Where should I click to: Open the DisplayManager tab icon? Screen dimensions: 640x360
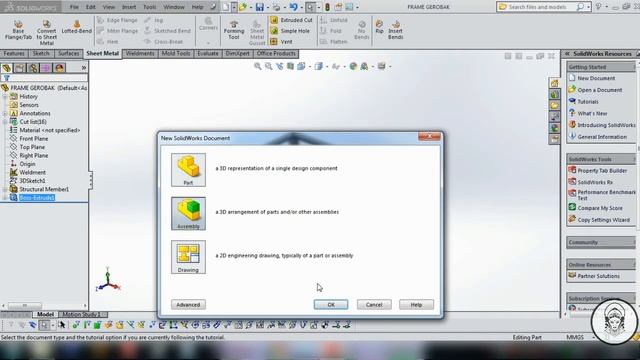pos(60,68)
